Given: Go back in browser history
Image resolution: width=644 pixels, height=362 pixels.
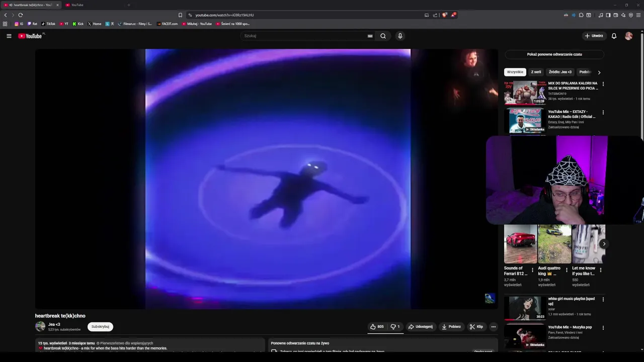Looking at the screenshot, I should coord(6,15).
